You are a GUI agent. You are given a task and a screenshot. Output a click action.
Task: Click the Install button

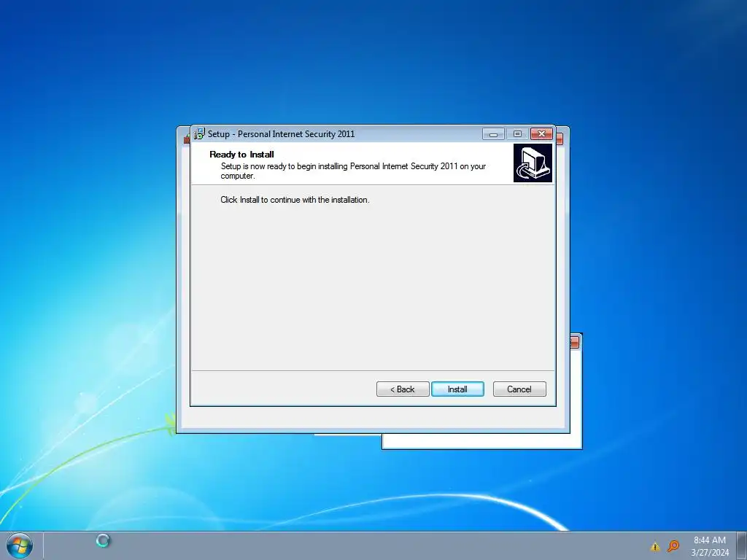457,389
